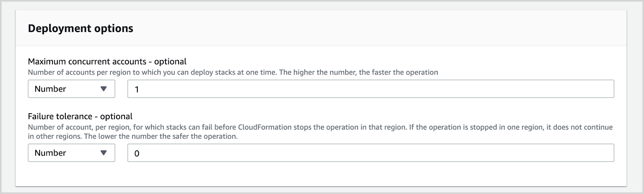This screenshot has width=644, height=194.
Task: Open the Maximum concurrent accounts Number dropdown
Action: tap(71, 89)
